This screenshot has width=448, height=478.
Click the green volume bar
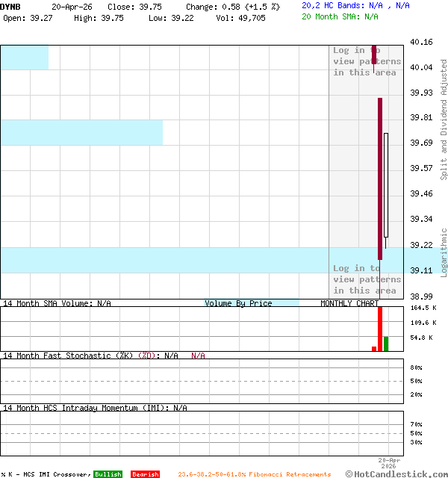click(x=386, y=344)
